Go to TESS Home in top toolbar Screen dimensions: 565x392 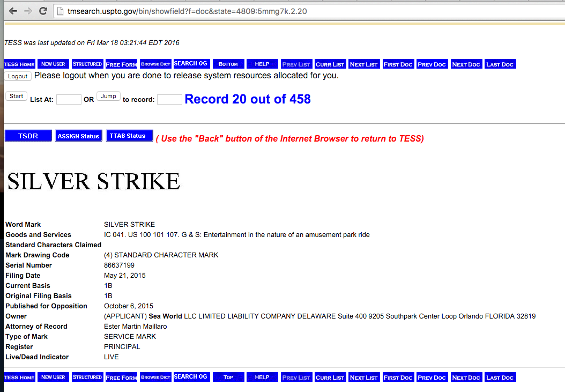pyautogui.click(x=19, y=64)
